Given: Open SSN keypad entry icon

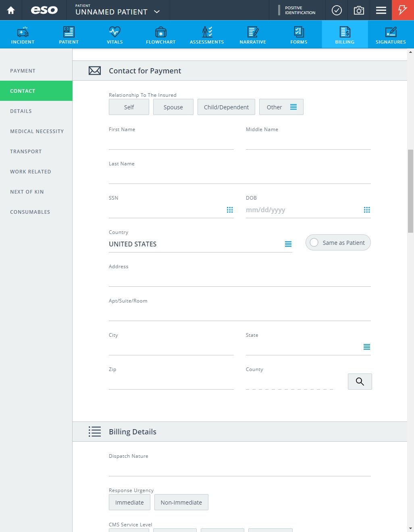Looking at the screenshot, I should click(230, 210).
